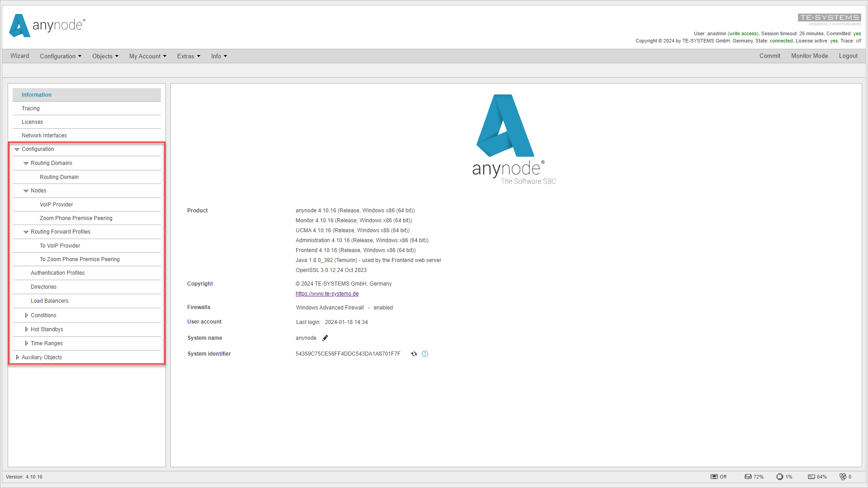Edit the system name with the pencil icon
Viewport: 868px width, 488px height.
point(325,338)
